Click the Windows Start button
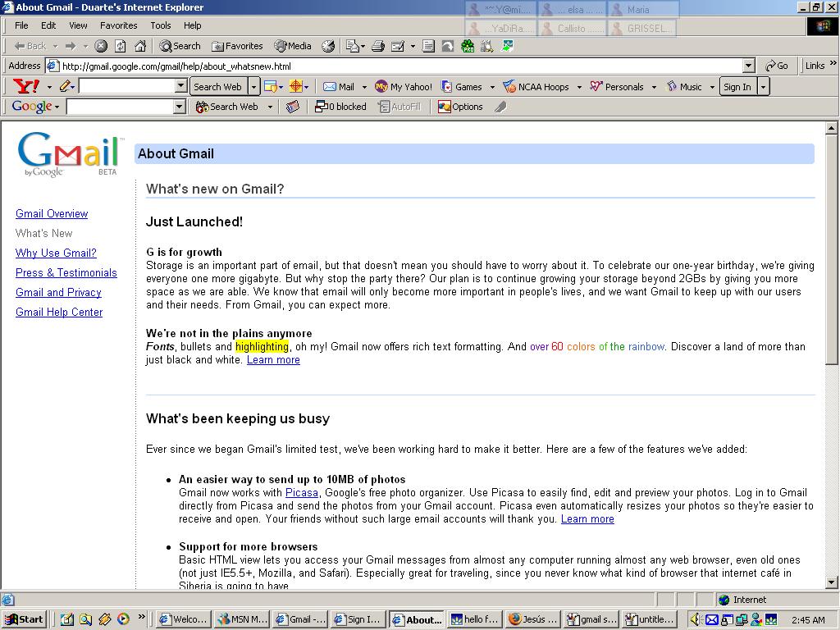 [24, 619]
